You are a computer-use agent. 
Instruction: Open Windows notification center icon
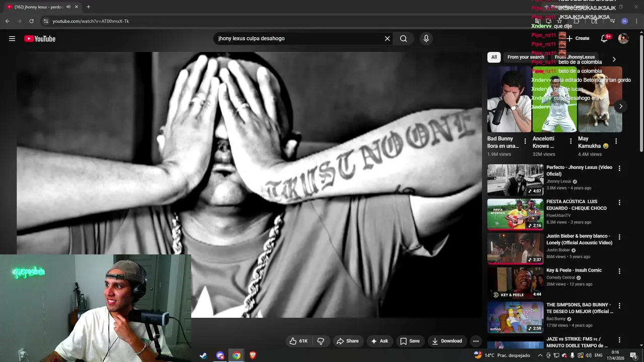click(633, 355)
